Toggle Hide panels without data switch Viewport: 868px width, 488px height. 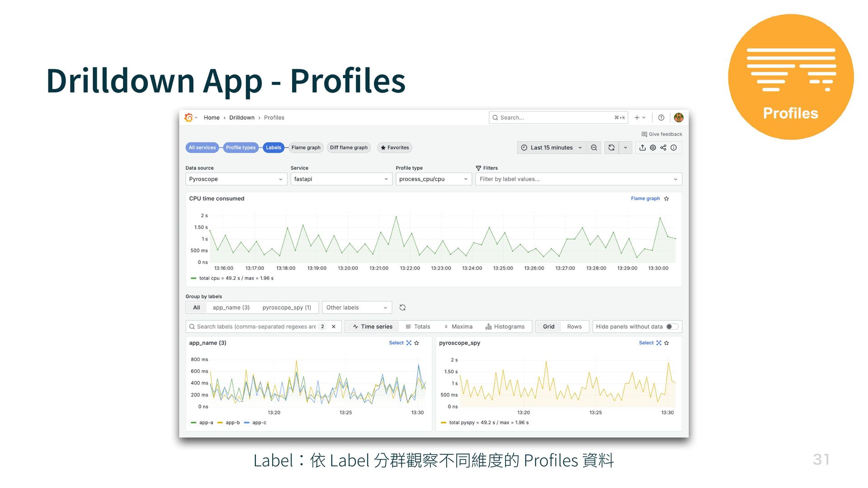click(x=672, y=327)
